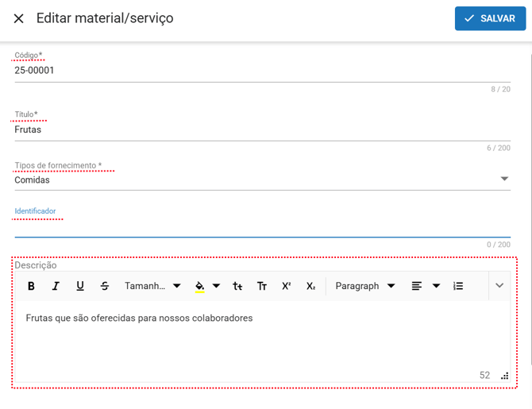Open the Paragraph style dropdown
Screen dimensions: 532x409
(x=364, y=286)
